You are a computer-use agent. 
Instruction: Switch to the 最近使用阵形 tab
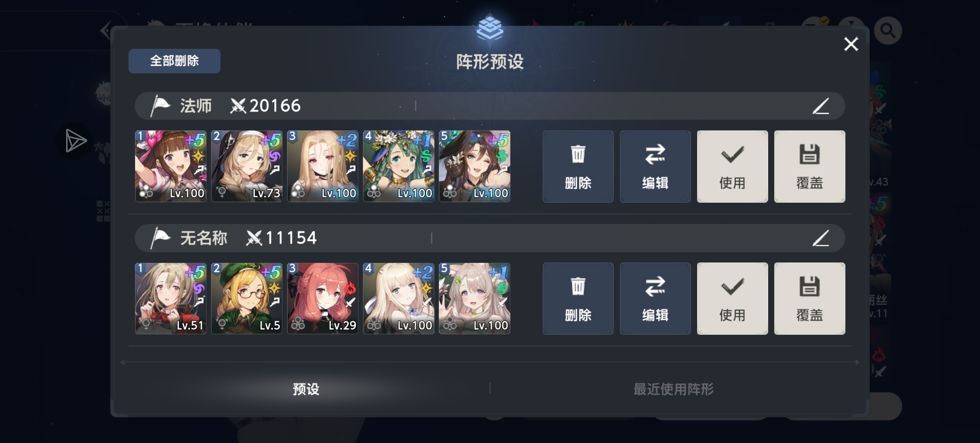[x=673, y=389]
